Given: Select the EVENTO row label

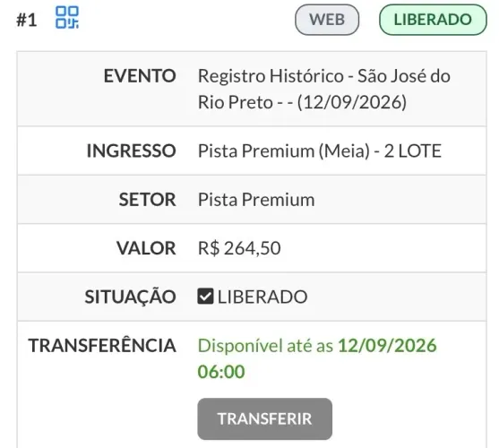Looking at the screenshot, I should click(x=140, y=76).
